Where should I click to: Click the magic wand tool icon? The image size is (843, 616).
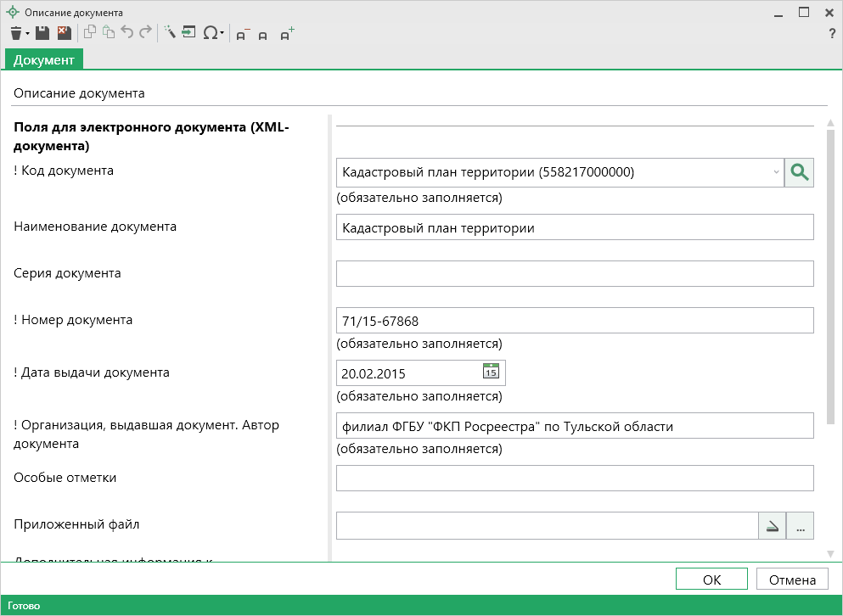pos(169,33)
